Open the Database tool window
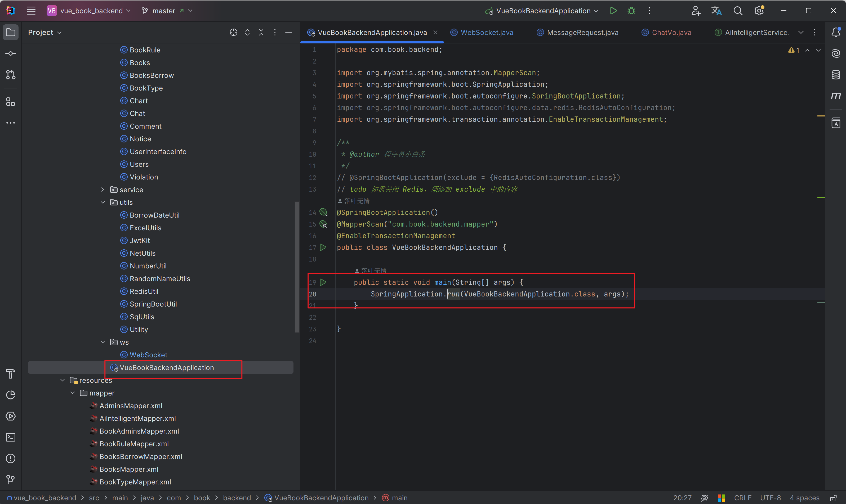The width and height of the screenshot is (846, 504). coord(836,74)
